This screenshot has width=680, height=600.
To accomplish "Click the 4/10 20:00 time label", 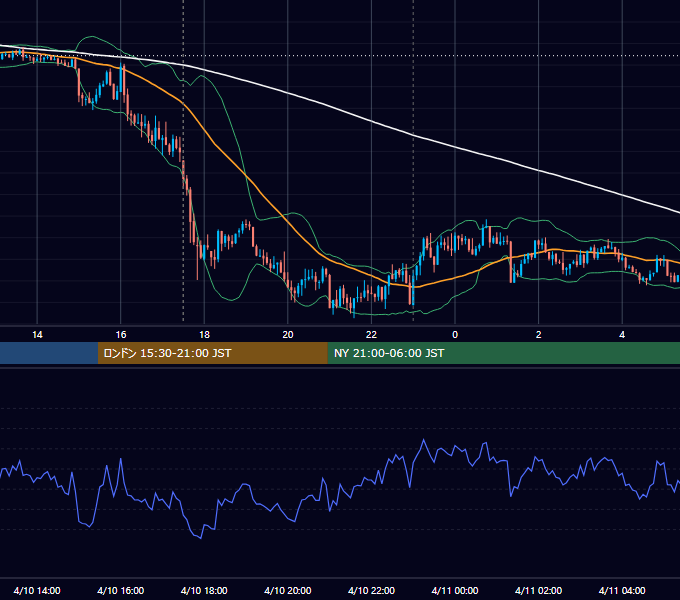I will (288, 590).
